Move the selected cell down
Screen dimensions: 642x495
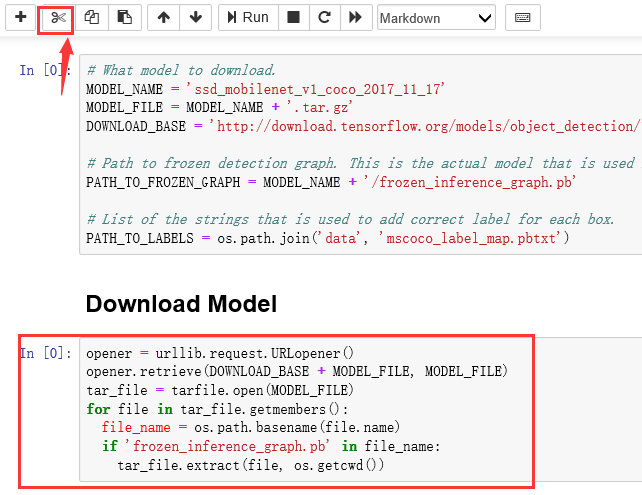point(196,18)
